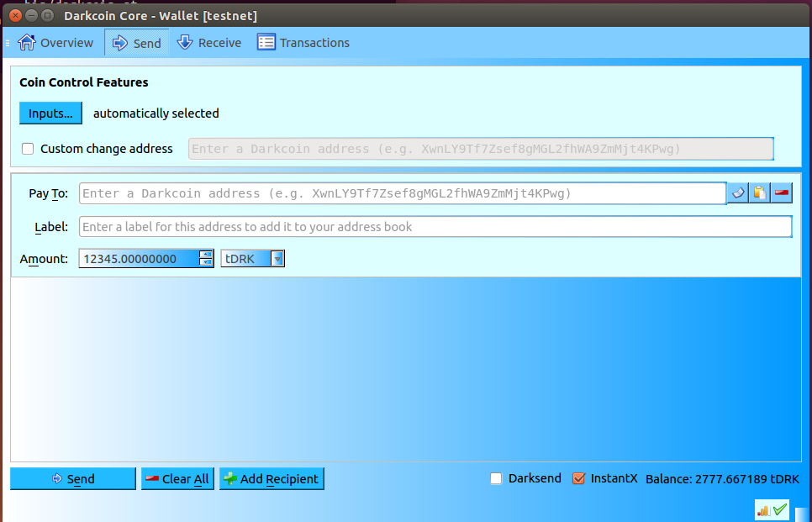The height and width of the screenshot is (522, 812).
Task: Select the Send tab
Action: coord(137,43)
